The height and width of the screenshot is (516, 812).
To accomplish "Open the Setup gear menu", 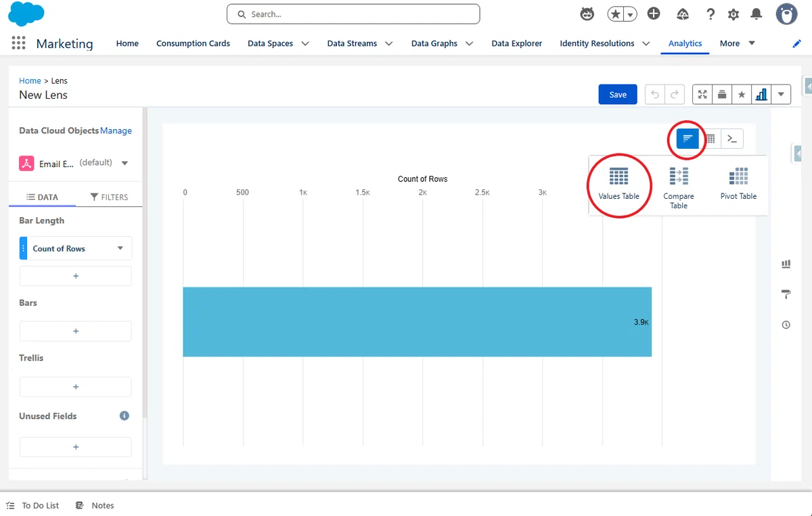I will point(734,14).
